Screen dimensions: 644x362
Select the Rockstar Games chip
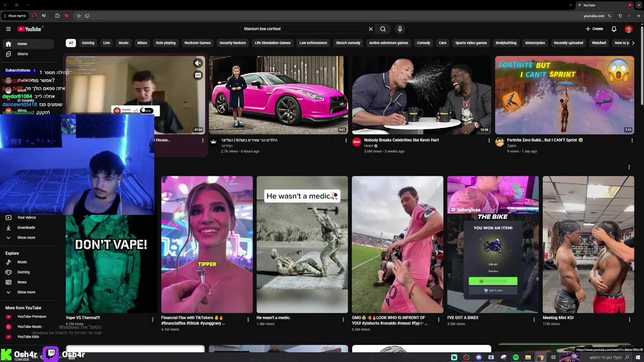[x=198, y=43]
